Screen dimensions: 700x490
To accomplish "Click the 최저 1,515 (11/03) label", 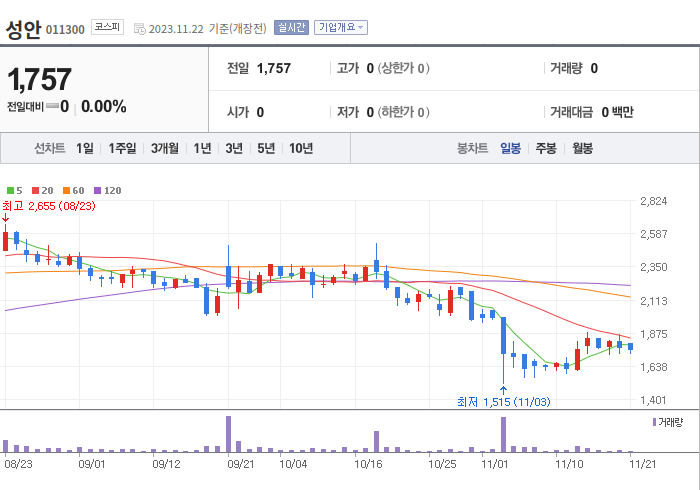I will [x=504, y=402].
